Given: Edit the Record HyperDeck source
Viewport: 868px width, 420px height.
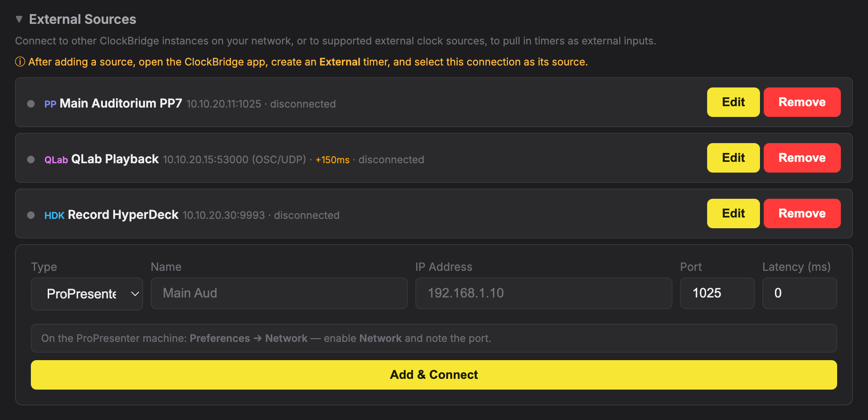Looking at the screenshot, I should pyautogui.click(x=733, y=213).
